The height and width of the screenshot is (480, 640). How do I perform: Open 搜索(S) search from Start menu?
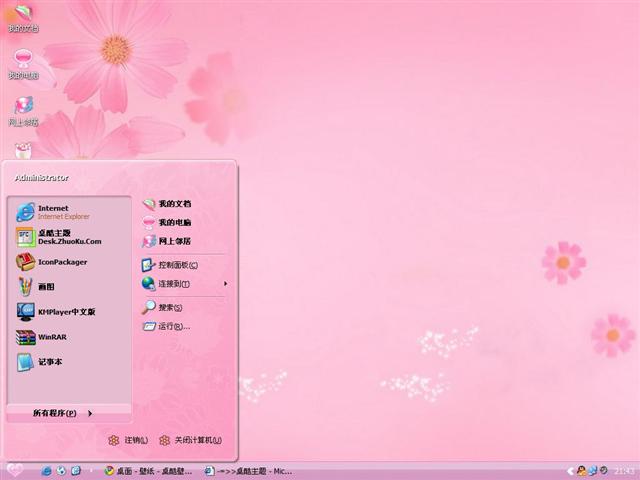(169, 307)
